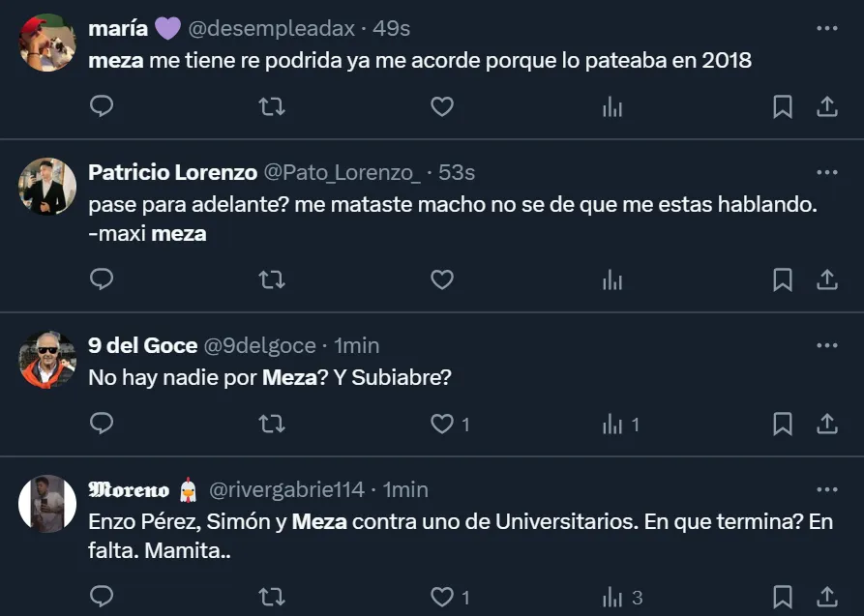Bookmark maría's tweet

tap(783, 106)
